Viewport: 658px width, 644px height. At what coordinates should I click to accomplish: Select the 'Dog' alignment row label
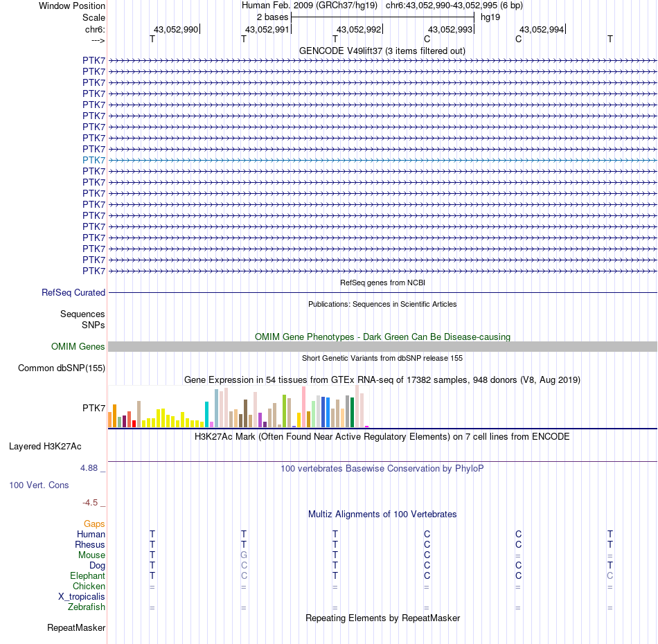pyautogui.click(x=97, y=566)
